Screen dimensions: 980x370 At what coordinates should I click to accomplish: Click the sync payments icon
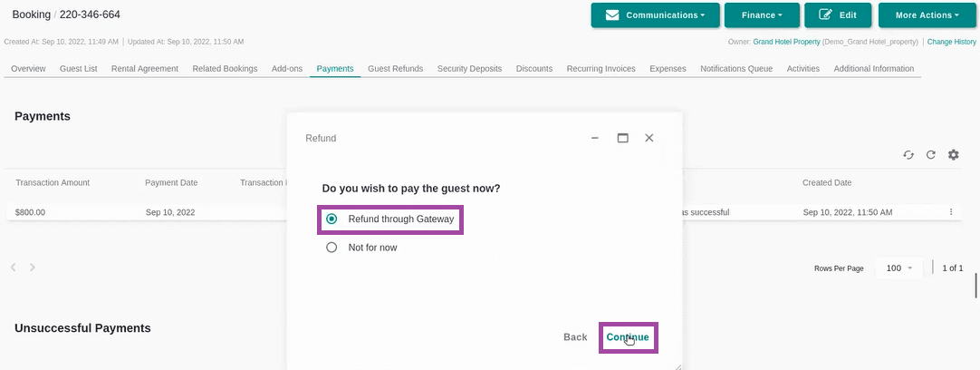click(908, 155)
